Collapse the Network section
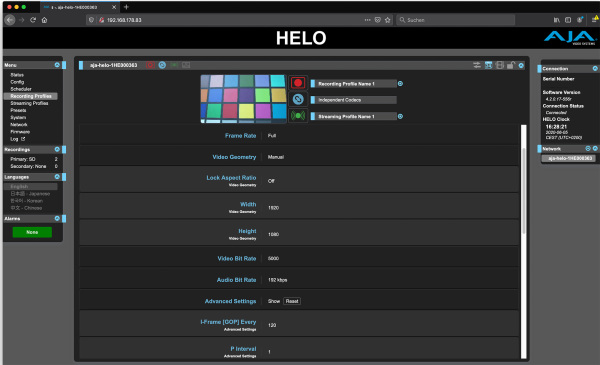The height and width of the screenshot is (365, 600). pos(595,148)
